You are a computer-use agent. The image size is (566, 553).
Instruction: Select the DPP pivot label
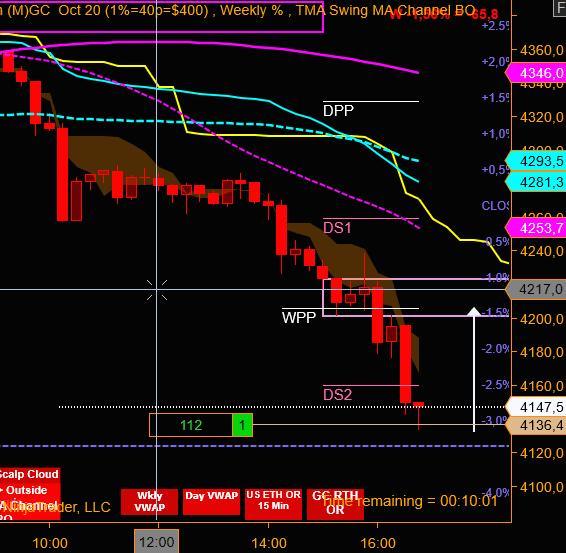[338, 111]
